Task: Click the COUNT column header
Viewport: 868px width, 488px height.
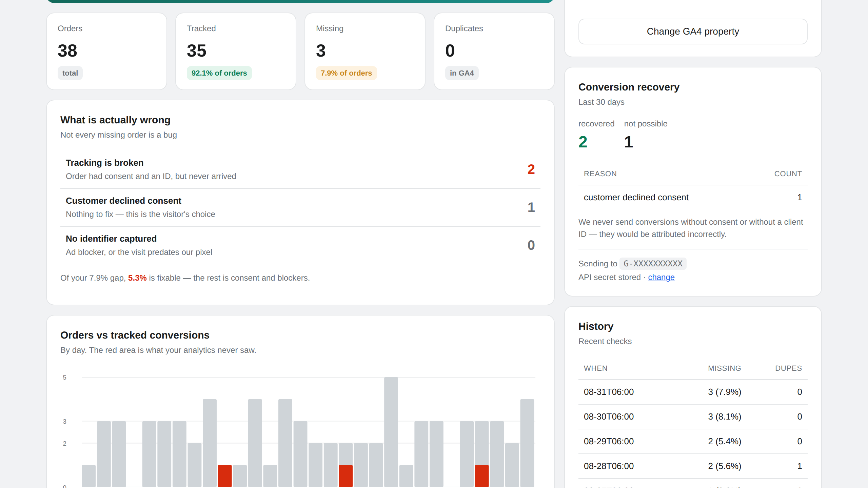Action: (x=788, y=174)
